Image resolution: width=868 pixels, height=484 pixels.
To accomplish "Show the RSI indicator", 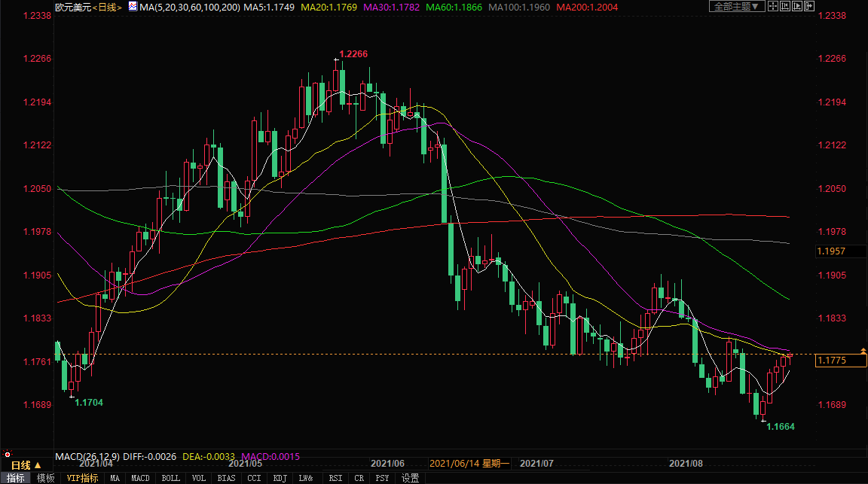I will [x=335, y=478].
